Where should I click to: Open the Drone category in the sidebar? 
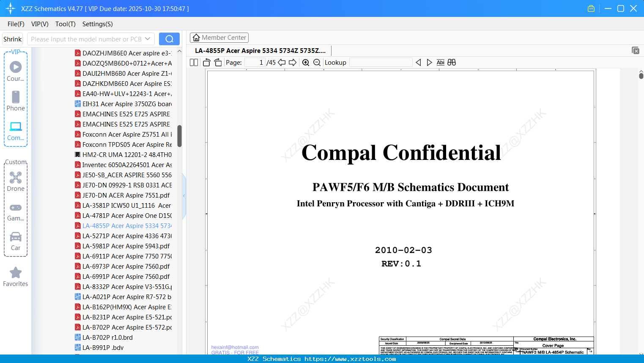(16, 181)
